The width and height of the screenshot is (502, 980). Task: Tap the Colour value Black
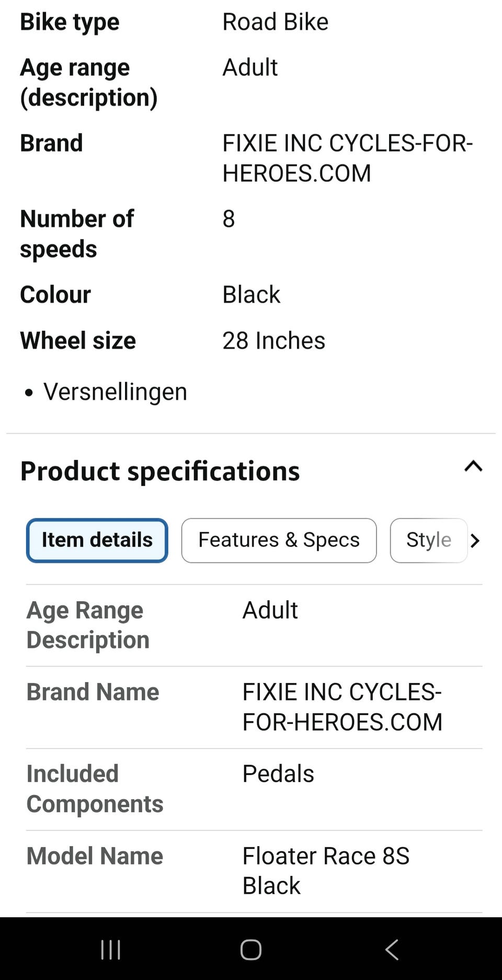point(251,295)
